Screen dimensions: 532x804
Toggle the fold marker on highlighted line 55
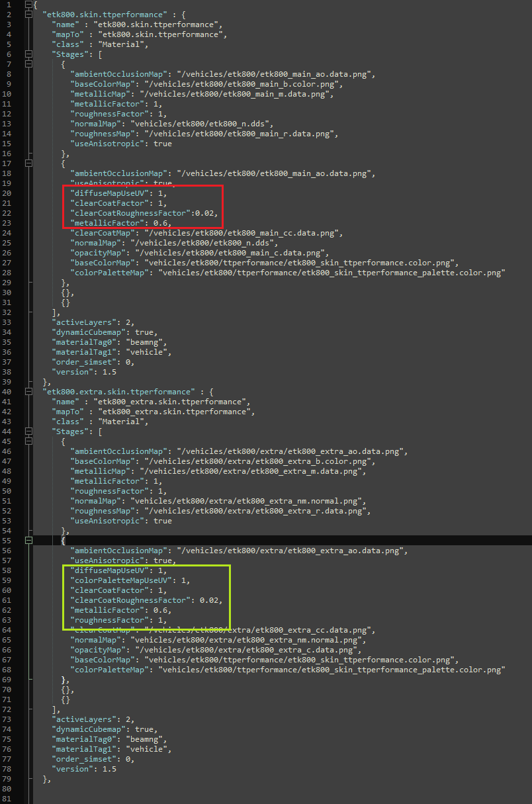28,541
